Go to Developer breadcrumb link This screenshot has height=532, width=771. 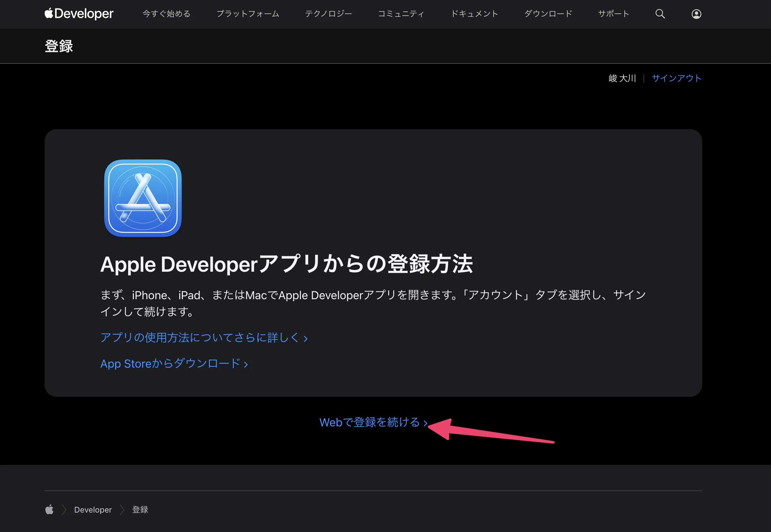(x=93, y=510)
